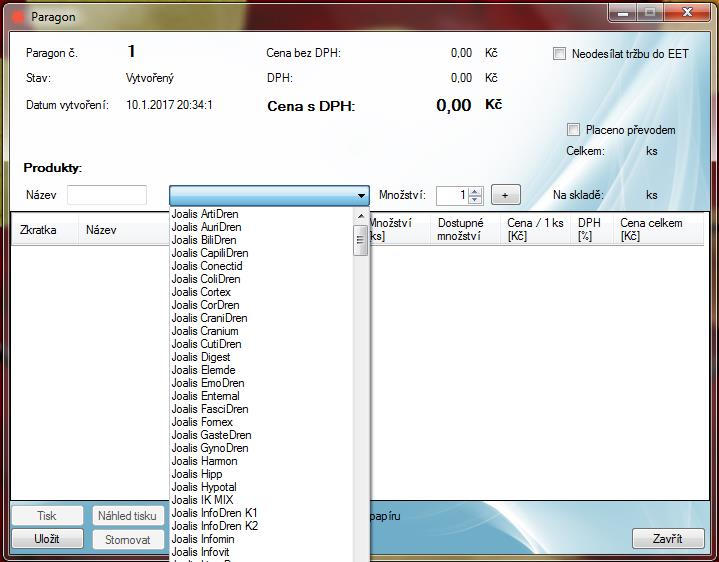Focus the Název search field
This screenshot has height=562, width=719.
tap(107, 195)
